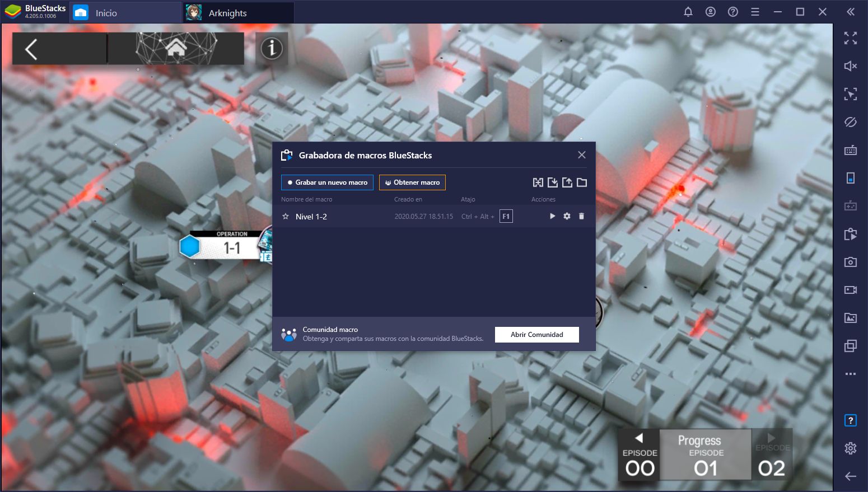Select the Nivel 1-2 macro name

[311, 217]
